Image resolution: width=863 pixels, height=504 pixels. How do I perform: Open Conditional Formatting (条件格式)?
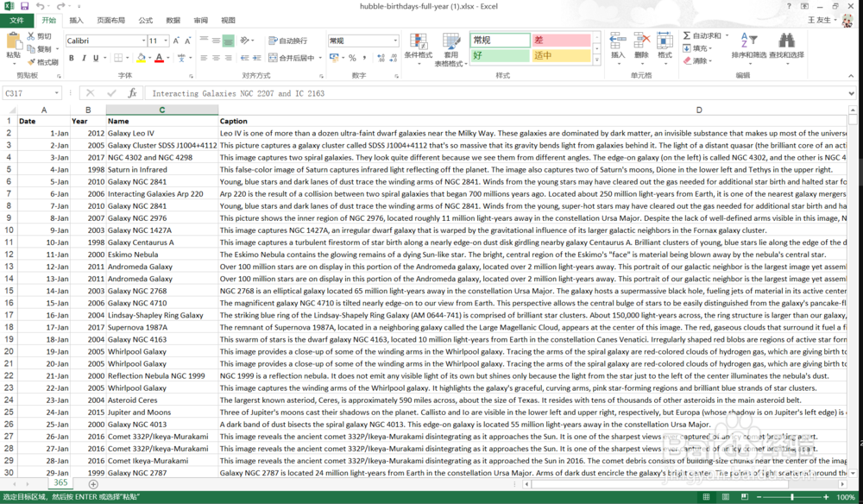click(x=419, y=48)
